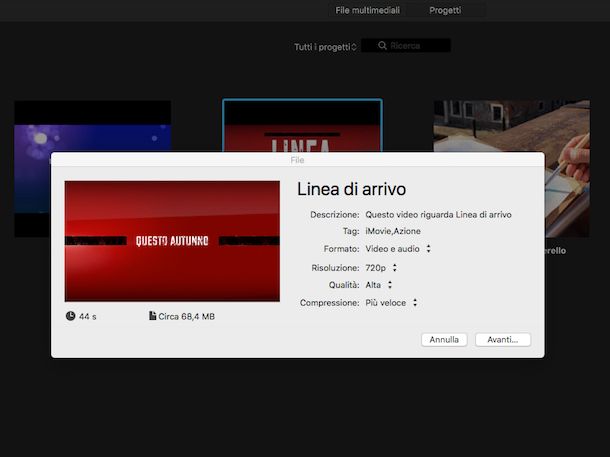610x457 pixels.
Task: Select the project thumbnail showing a hand and a brush
Action: [x=511, y=126]
